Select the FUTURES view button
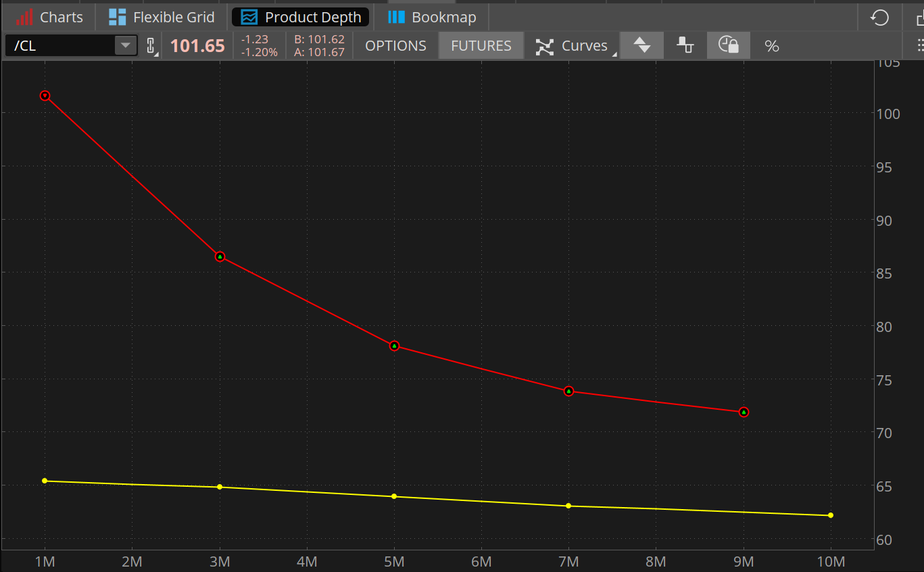Screen dimensions: 924x572 coord(481,46)
